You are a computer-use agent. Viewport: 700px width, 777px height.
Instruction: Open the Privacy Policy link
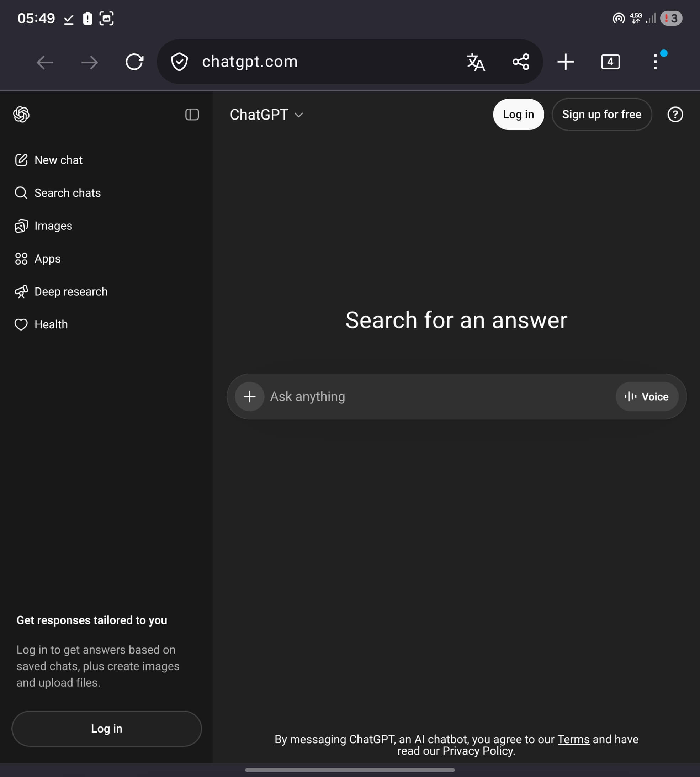tap(477, 750)
